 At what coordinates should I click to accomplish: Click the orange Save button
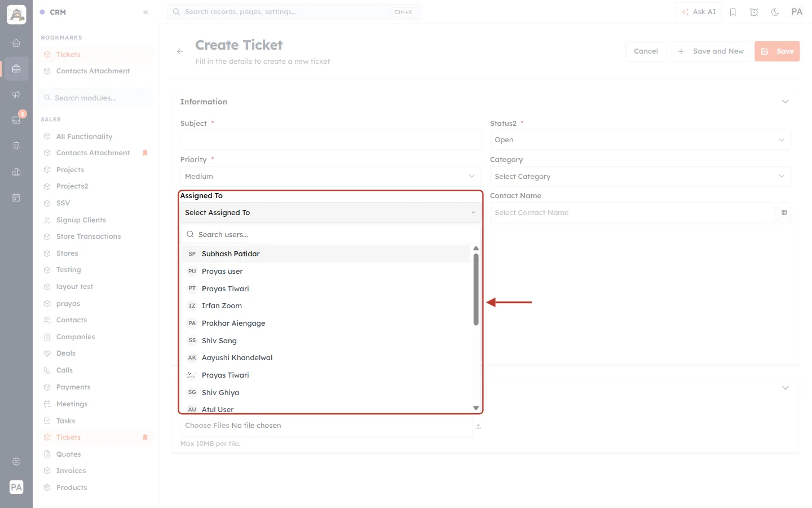tap(777, 51)
